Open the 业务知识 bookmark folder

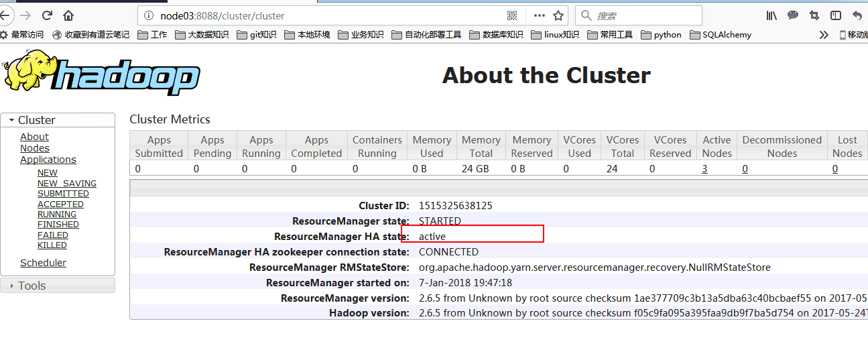click(361, 35)
